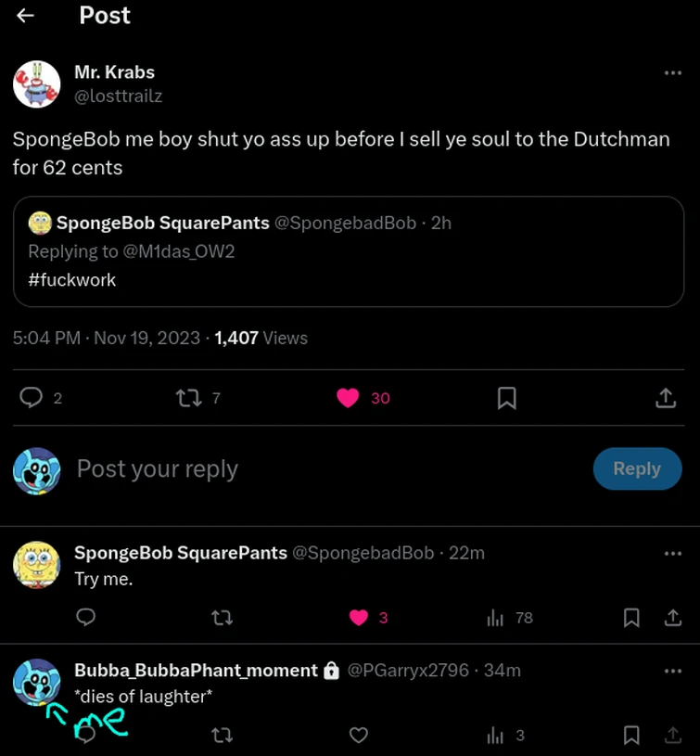Repost SpongeBob's "Try me." reply
The image size is (700, 756).
pyautogui.click(x=222, y=618)
